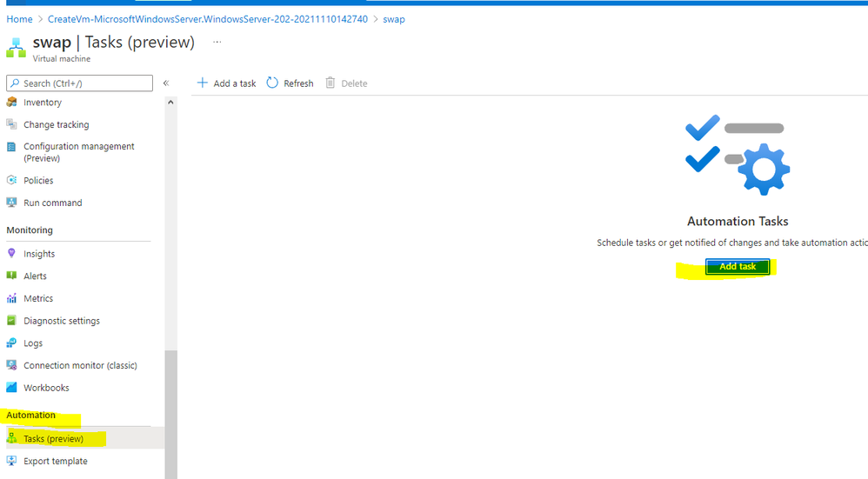Click the Policies icon
Image resolution: width=868 pixels, height=479 pixels.
point(11,180)
